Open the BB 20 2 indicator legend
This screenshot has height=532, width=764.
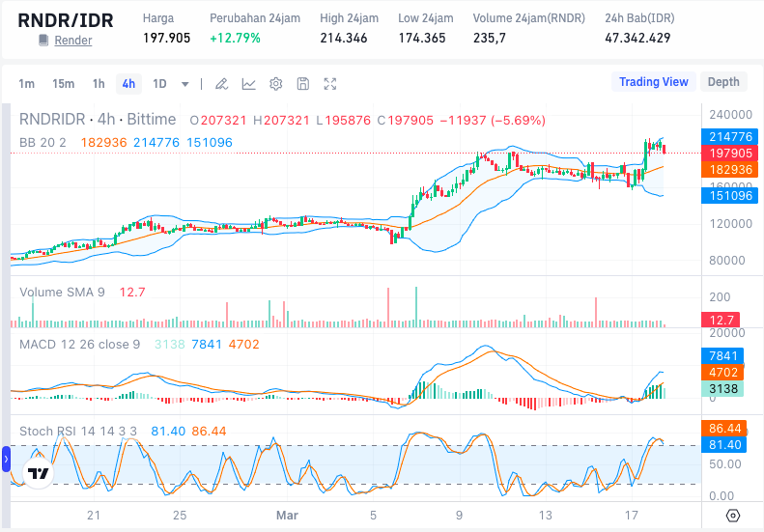(x=43, y=142)
